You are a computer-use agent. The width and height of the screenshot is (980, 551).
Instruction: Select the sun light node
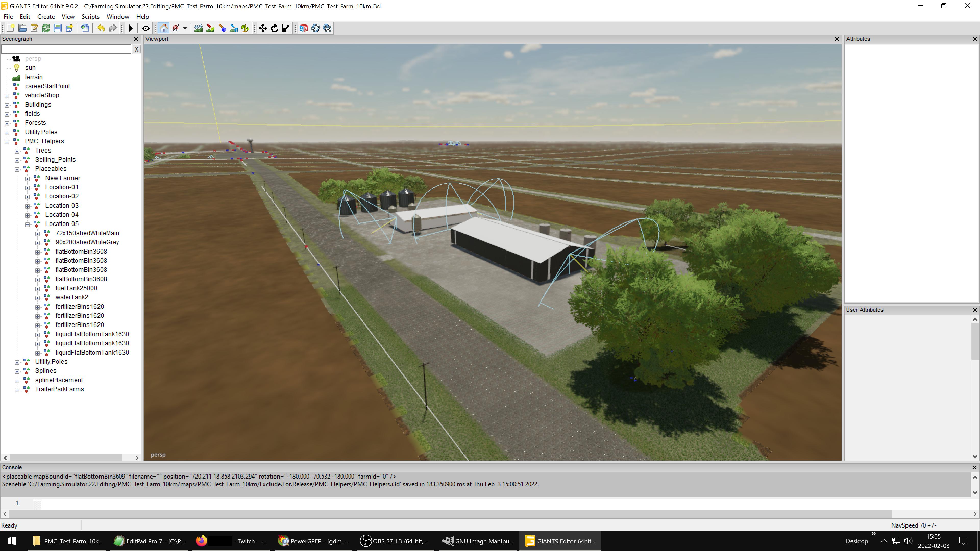30,68
